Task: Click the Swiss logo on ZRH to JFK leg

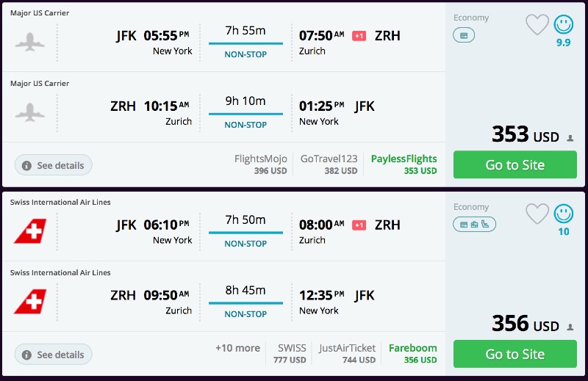Action: coord(30,301)
